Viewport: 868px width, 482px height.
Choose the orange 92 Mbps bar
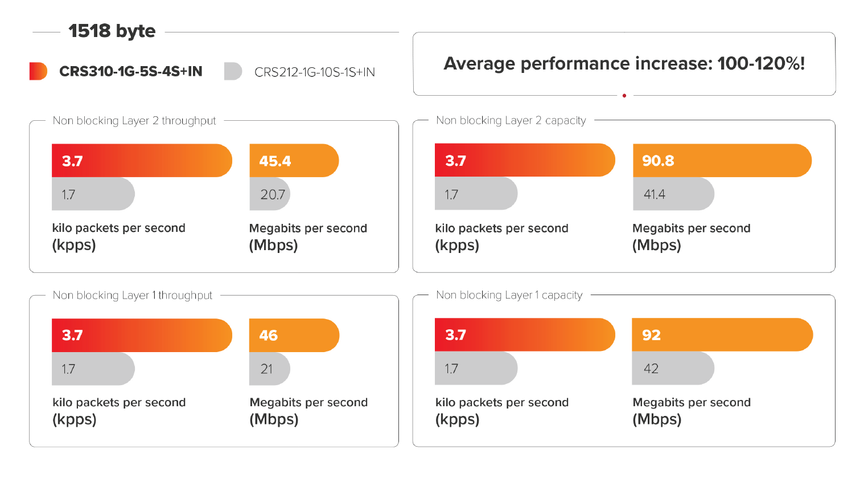[722, 335]
